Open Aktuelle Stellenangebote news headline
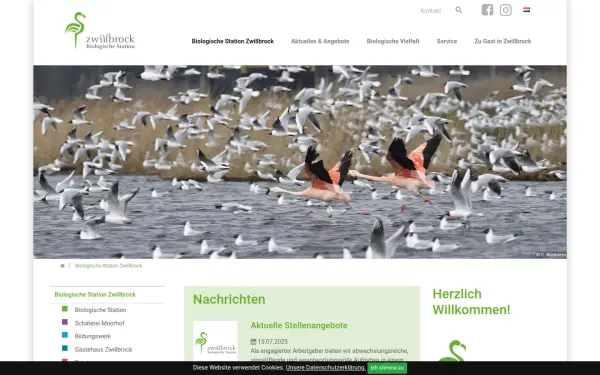This screenshot has height=375, width=600. pos(299,326)
